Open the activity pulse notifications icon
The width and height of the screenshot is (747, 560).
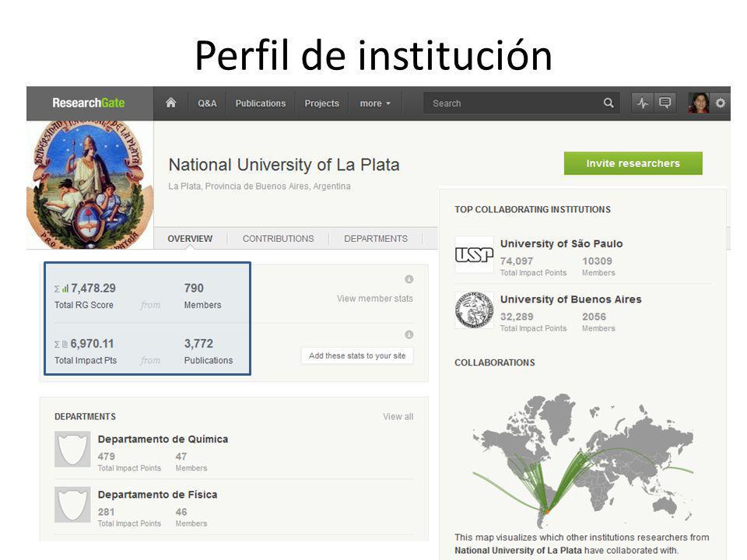643,103
